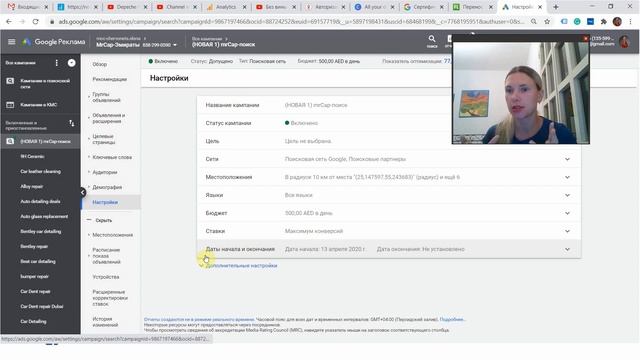
Task: Click the round collapse arrow beside Все кампании
Action: (x=71, y=63)
